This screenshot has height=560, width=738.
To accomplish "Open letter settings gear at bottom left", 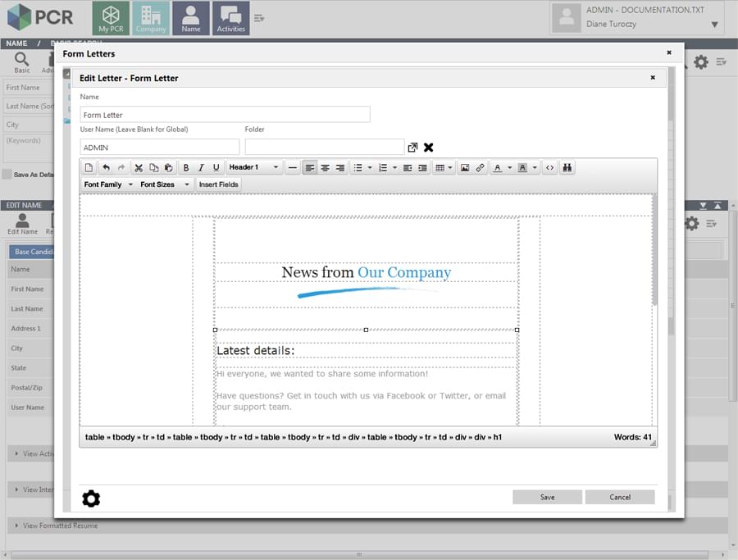I will tap(91, 499).
